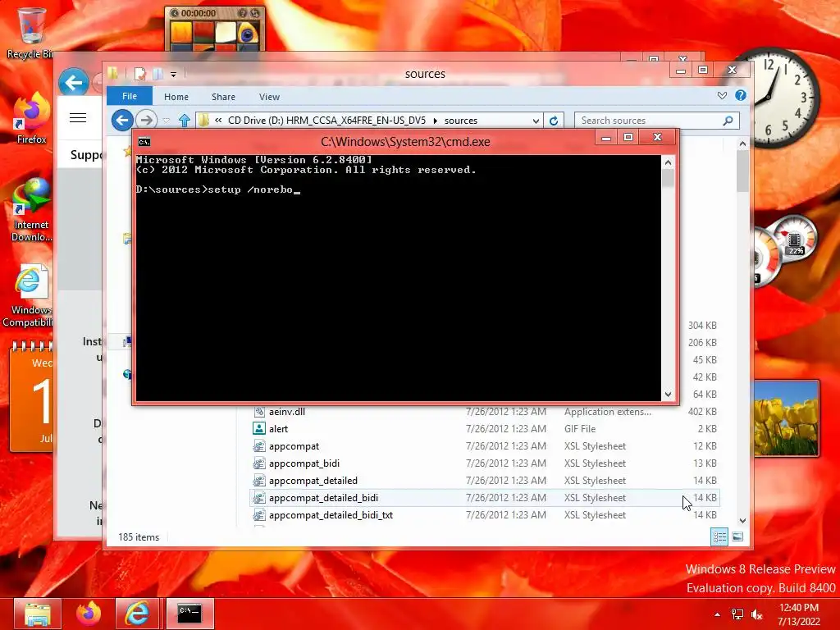Go forward in sources Explorer window
The image size is (840, 630).
[146, 120]
